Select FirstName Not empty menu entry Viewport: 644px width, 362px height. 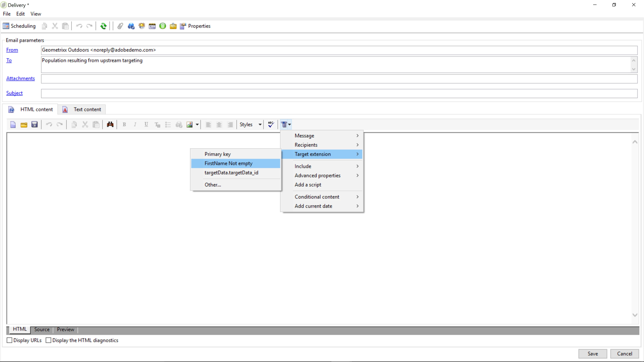228,163
